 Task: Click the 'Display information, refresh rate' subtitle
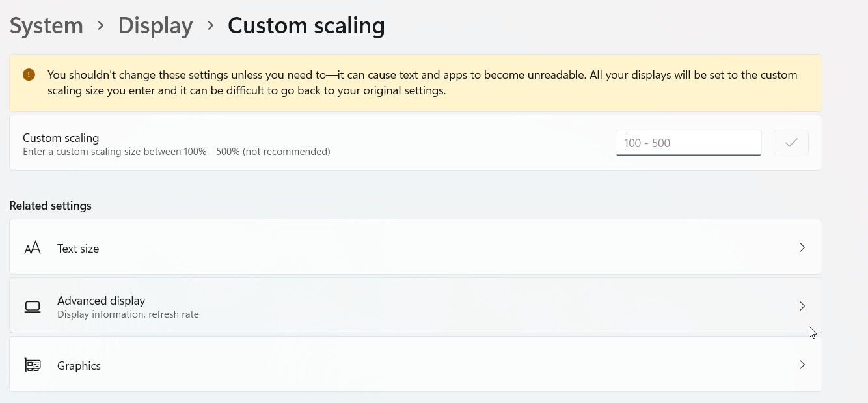(128, 314)
